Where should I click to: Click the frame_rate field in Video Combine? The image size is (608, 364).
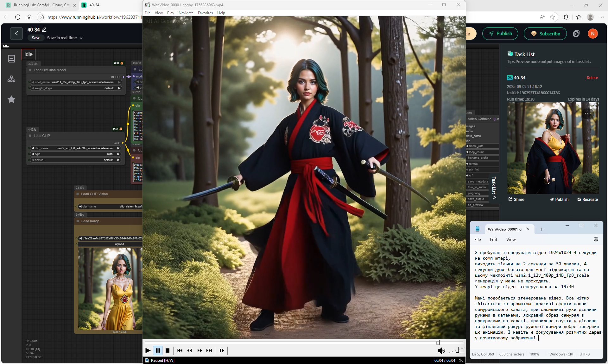[x=482, y=146]
